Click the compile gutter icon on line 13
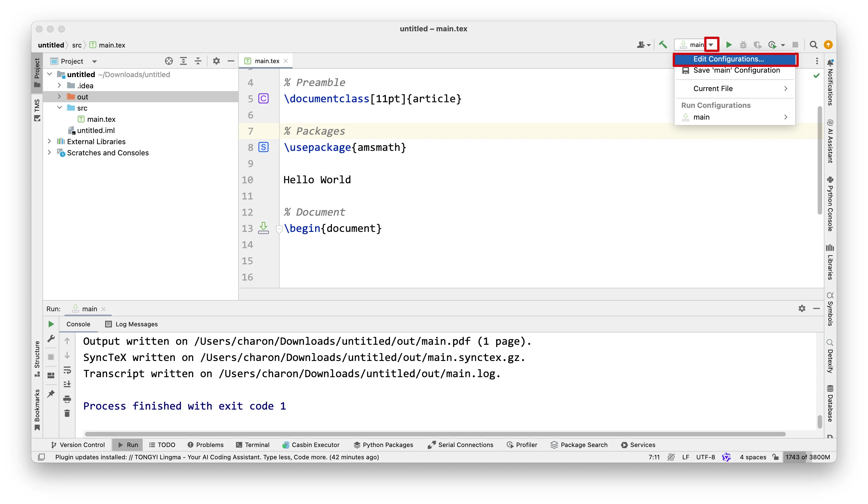The image size is (868, 504). coord(263,228)
